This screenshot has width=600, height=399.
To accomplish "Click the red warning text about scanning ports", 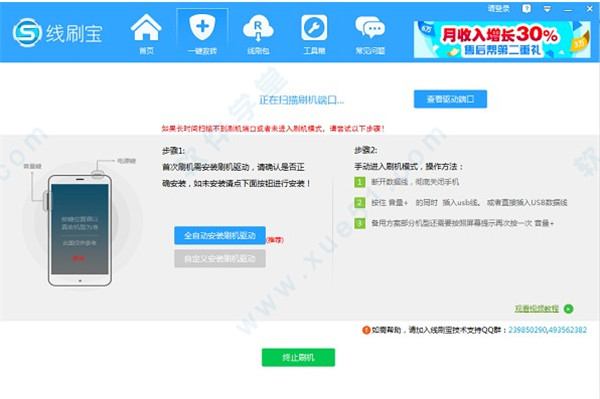I will (x=273, y=129).
